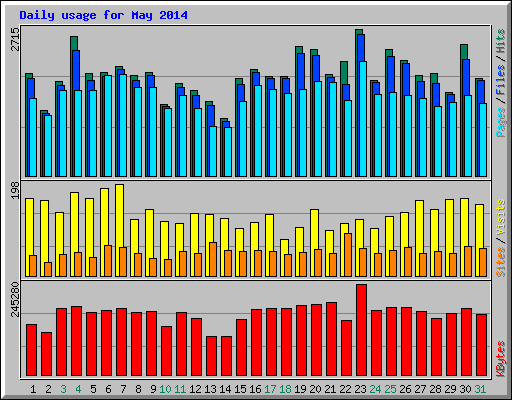Select the cyan pages bar for day 9

[153, 132]
